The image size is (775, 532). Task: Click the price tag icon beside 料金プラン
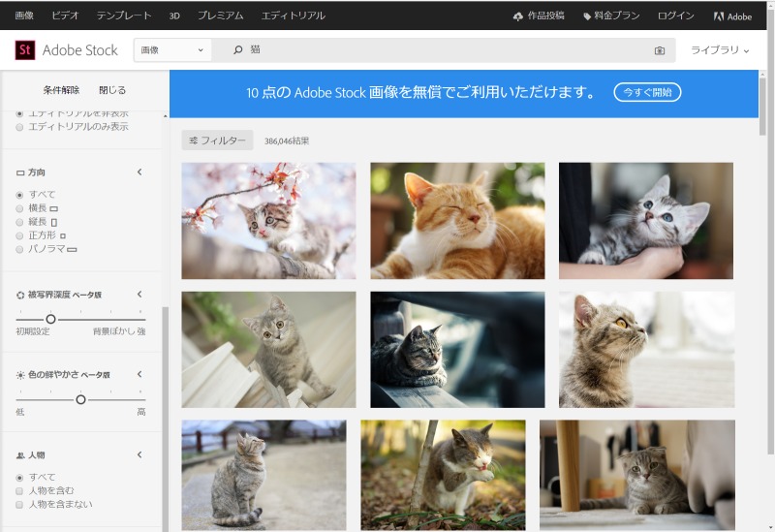[587, 16]
